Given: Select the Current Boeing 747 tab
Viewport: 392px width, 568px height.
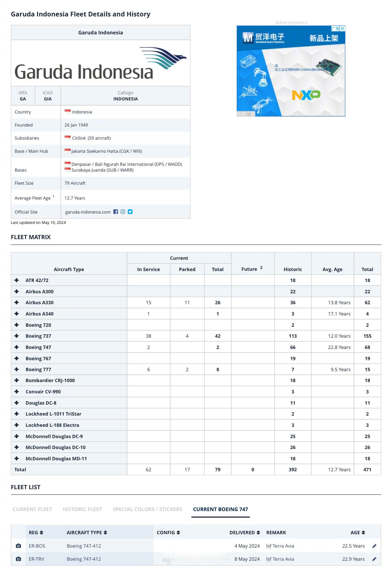Looking at the screenshot, I should 221,509.
